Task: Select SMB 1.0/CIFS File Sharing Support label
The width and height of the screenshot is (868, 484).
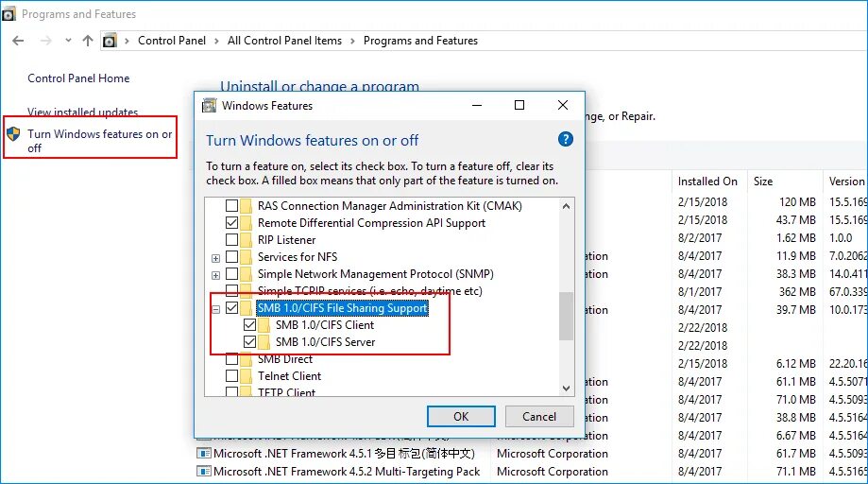Action: click(x=342, y=308)
